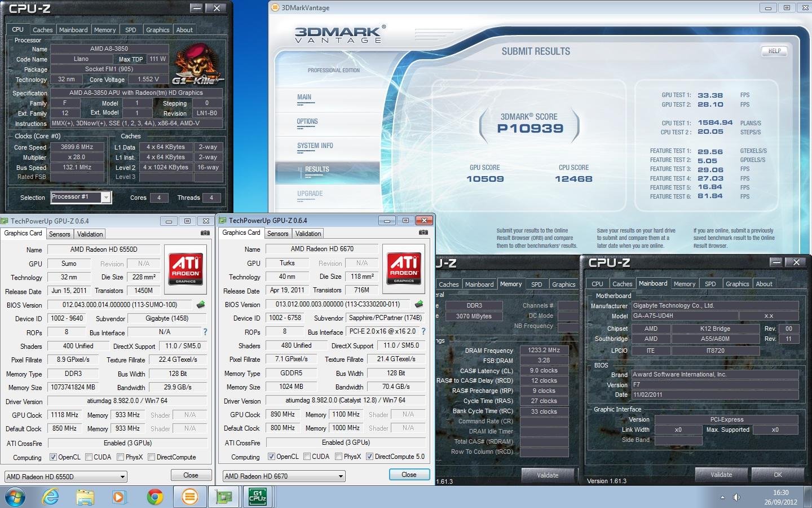Show hidden tray icons arrow
The image size is (812, 508).
(722, 497)
